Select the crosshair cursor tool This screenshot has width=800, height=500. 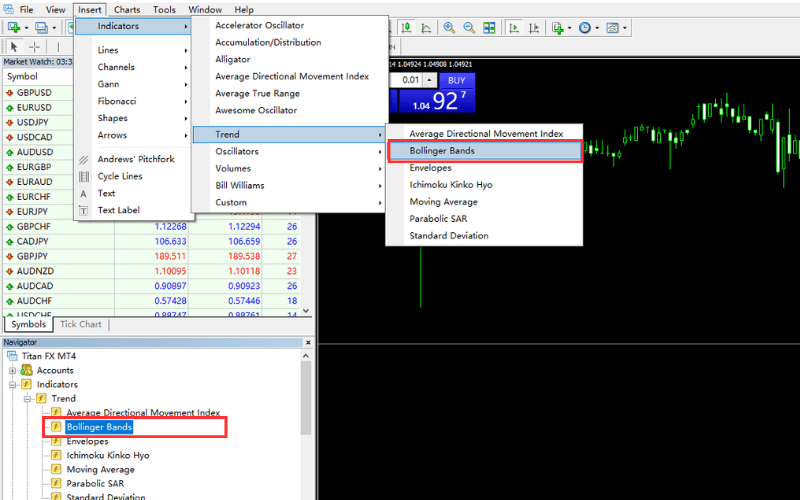(x=35, y=46)
